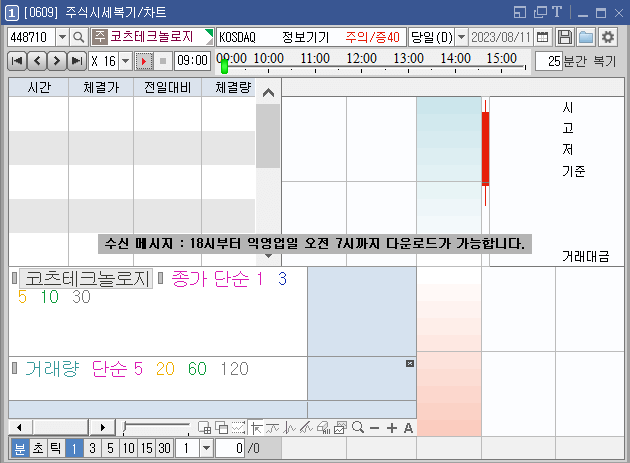Click the diagonal lines drawing tool icon
Screen dimensions: 630x463
click(x=306, y=428)
